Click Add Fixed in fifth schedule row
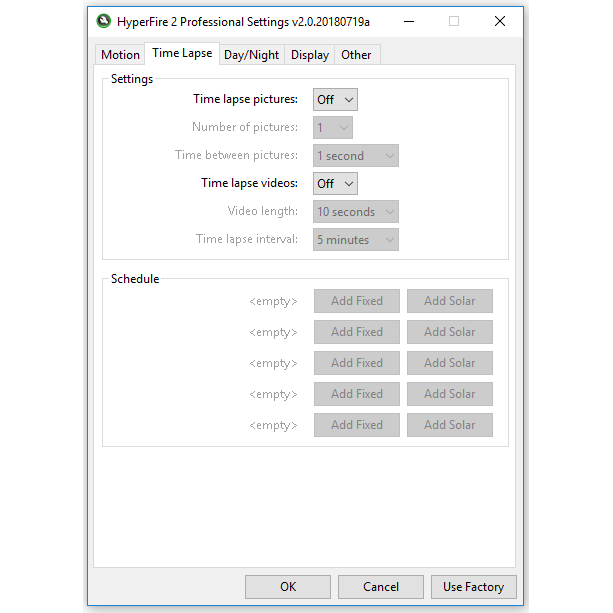 [357, 425]
